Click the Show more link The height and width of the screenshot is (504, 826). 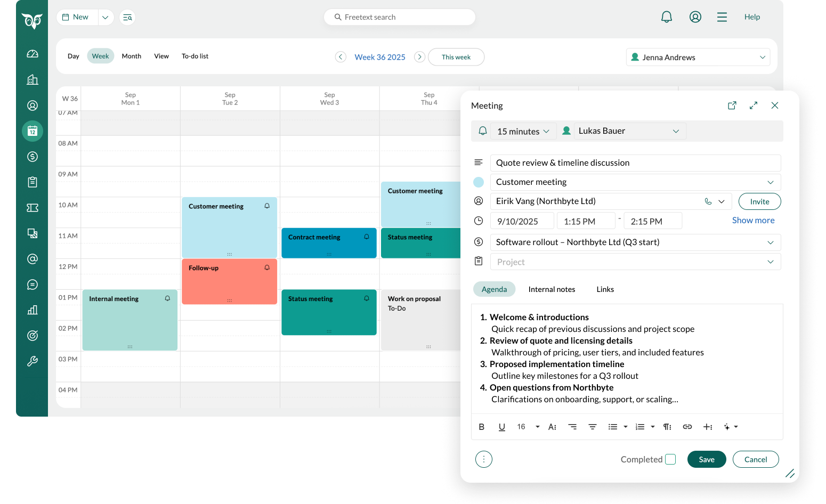pyautogui.click(x=753, y=220)
